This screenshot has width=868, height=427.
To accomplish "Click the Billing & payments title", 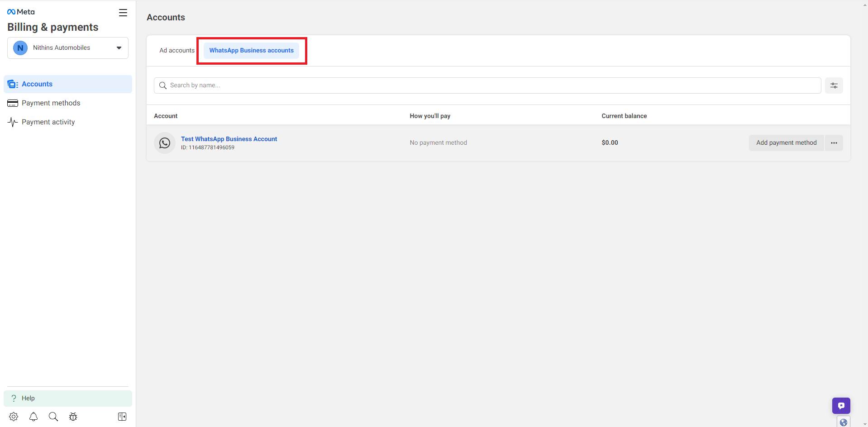I will pos(52,27).
